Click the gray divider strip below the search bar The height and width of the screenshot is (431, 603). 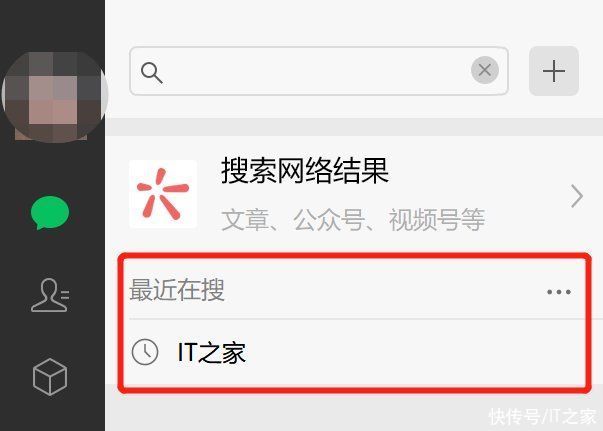click(x=354, y=127)
